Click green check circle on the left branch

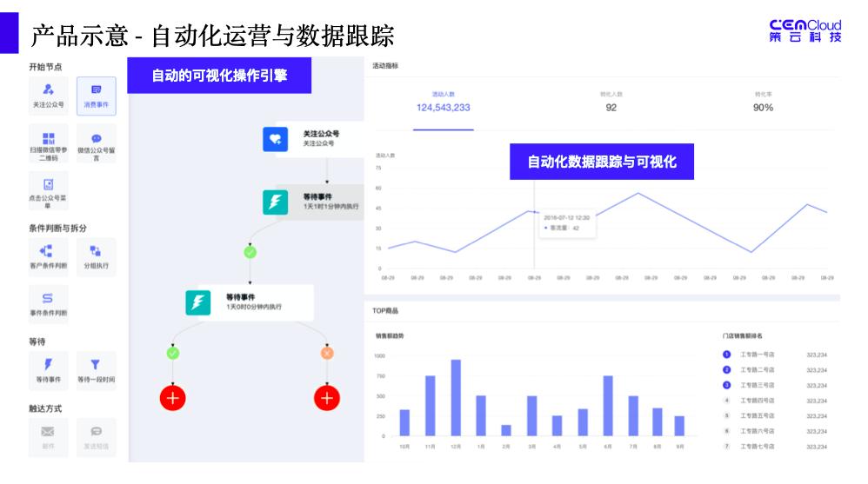[173, 353]
